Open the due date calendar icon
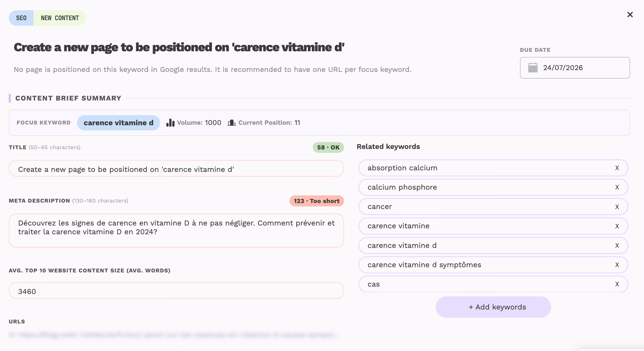Screen dimensions: 644x351 coord(533,68)
